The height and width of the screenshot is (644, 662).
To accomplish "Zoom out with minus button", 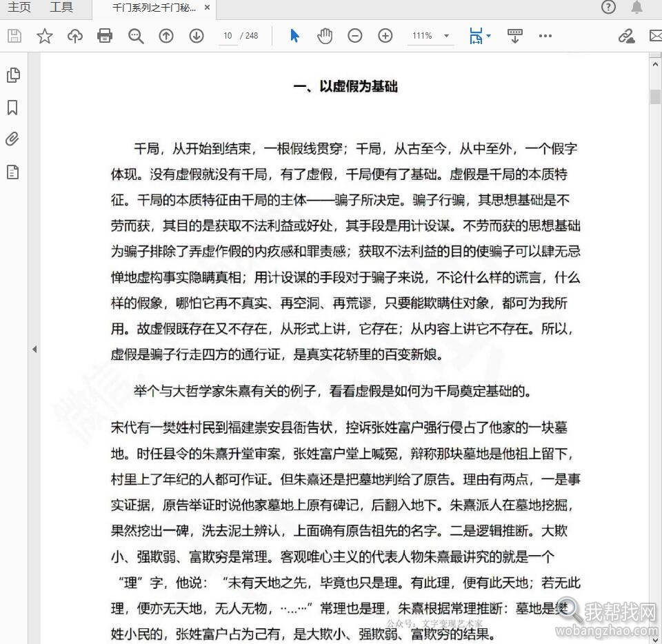I will click(x=354, y=36).
